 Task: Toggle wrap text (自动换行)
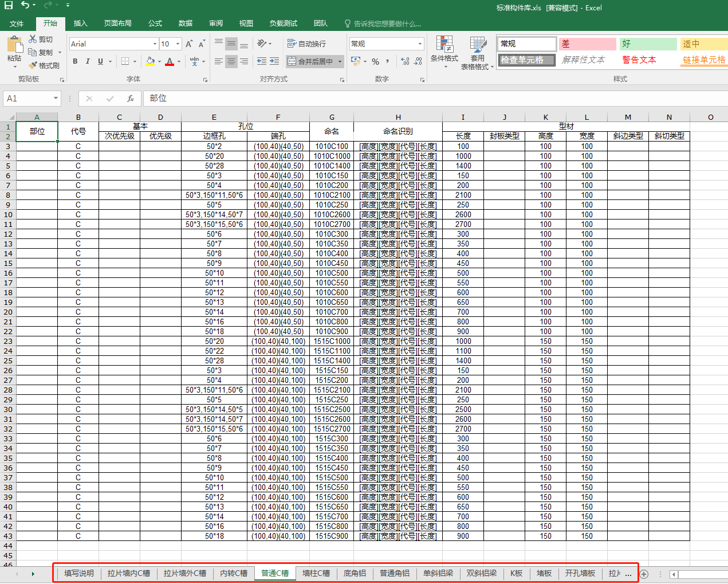point(306,44)
